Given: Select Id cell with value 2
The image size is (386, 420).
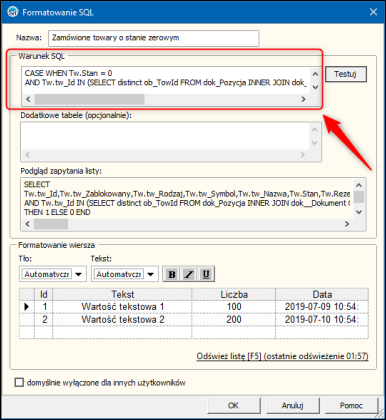Looking at the screenshot, I should pyautogui.click(x=44, y=319).
